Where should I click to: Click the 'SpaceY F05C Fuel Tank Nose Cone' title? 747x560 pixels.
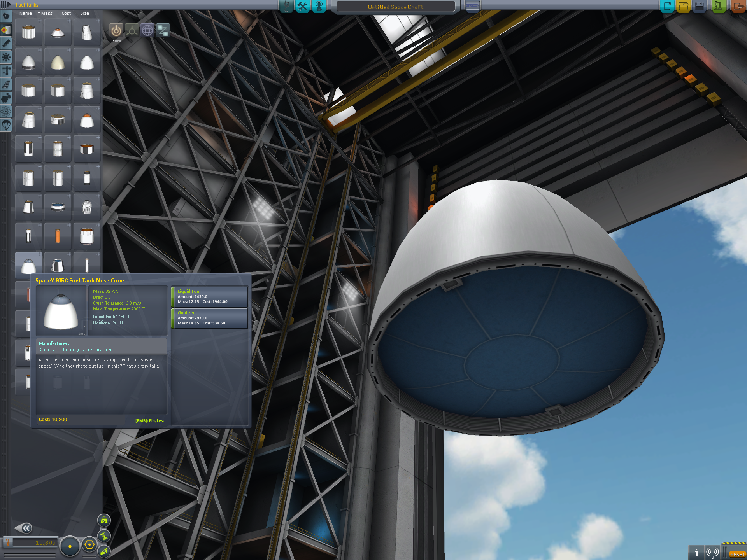79,280
